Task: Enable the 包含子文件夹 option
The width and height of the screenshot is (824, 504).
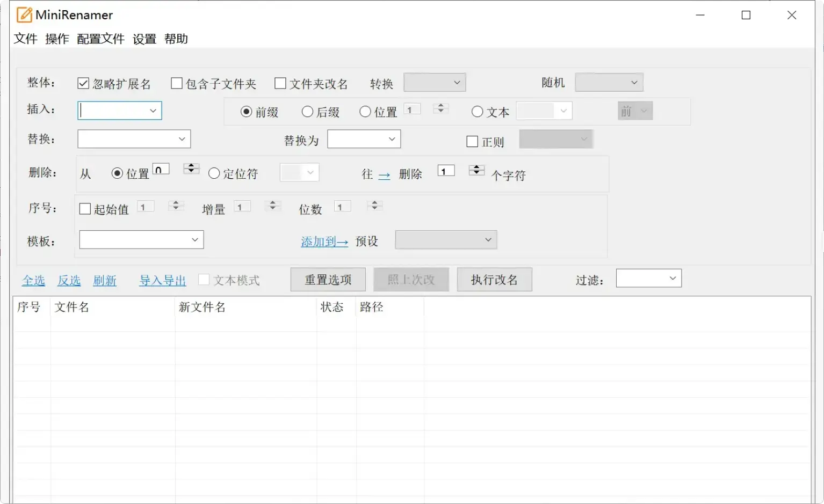Action: coord(176,83)
